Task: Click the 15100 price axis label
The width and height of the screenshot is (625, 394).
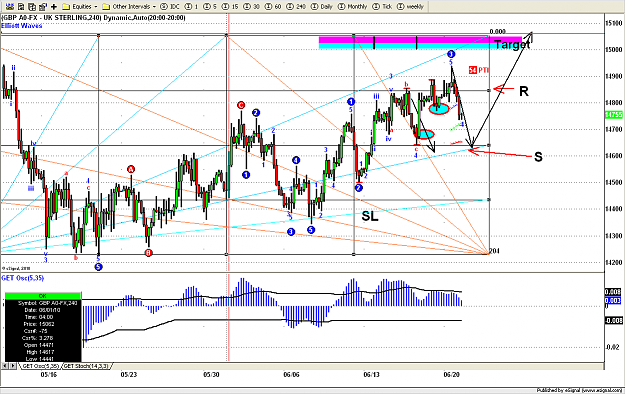Action: (x=613, y=23)
